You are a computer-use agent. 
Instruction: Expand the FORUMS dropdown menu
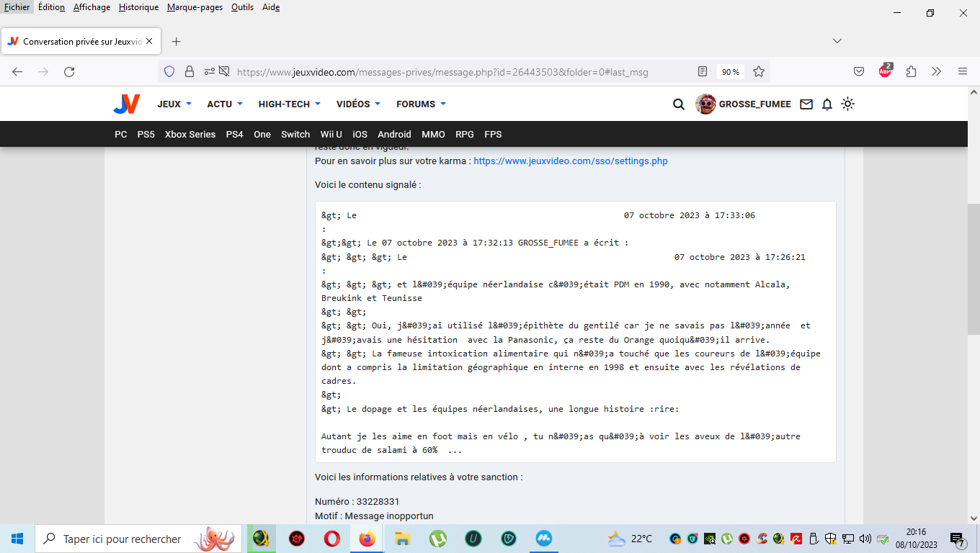coord(421,104)
